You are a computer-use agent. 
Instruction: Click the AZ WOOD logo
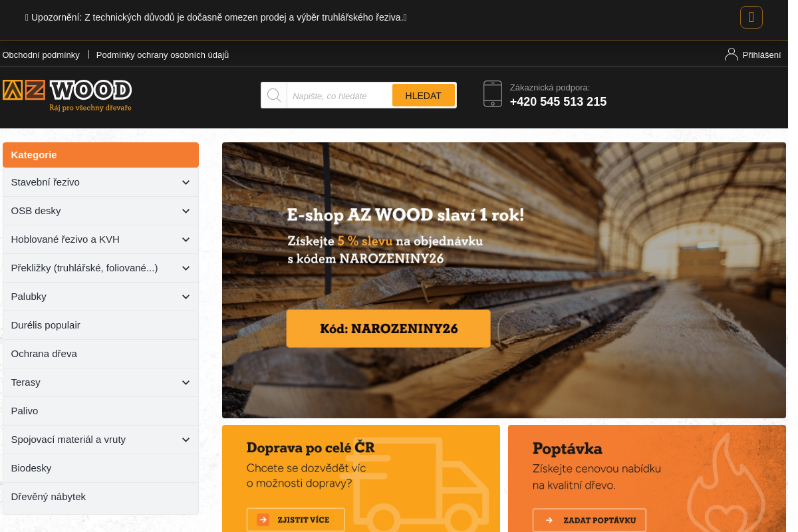point(67,95)
